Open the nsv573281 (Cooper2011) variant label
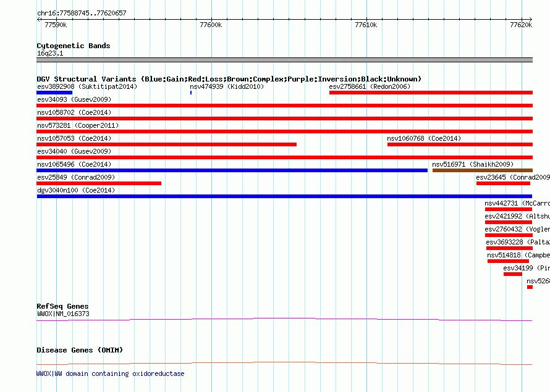Image resolution: width=550 pixels, height=392 pixels. coord(78,125)
